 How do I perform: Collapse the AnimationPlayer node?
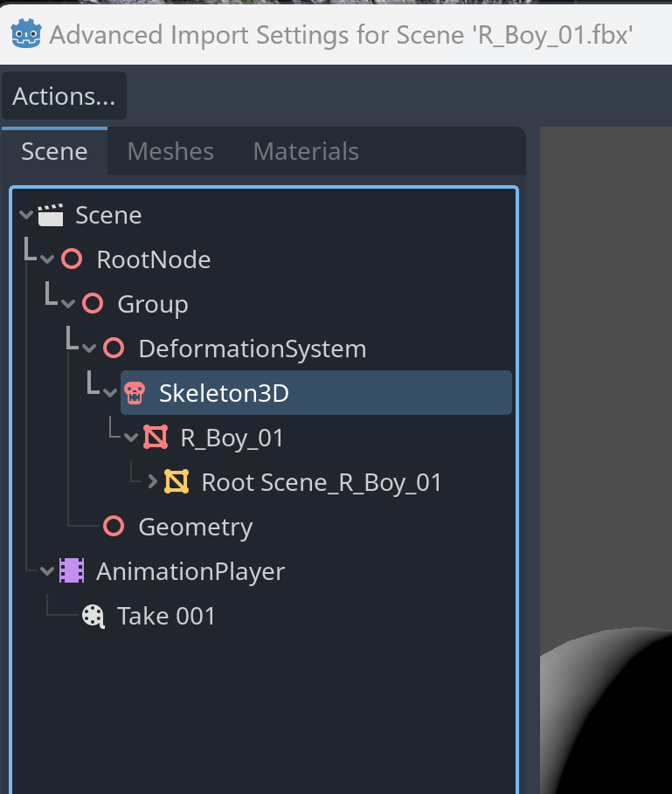(x=47, y=571)
